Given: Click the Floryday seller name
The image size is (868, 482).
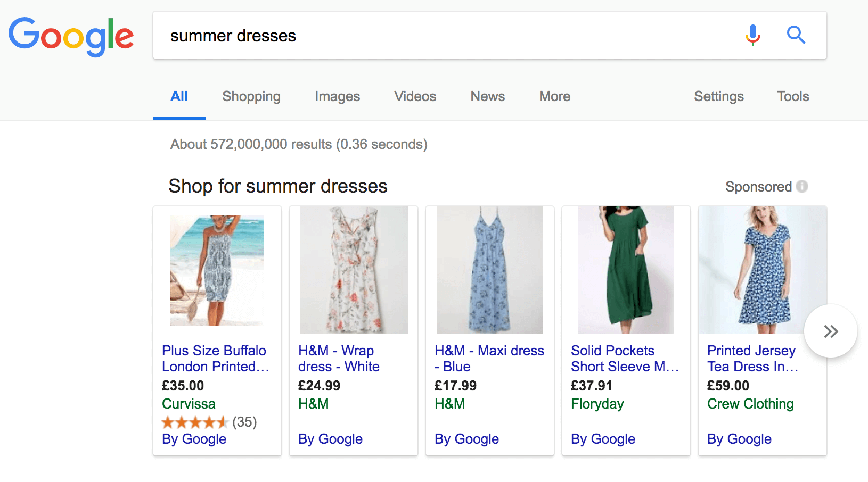Looking at the screenshot, I should (597, 404).
